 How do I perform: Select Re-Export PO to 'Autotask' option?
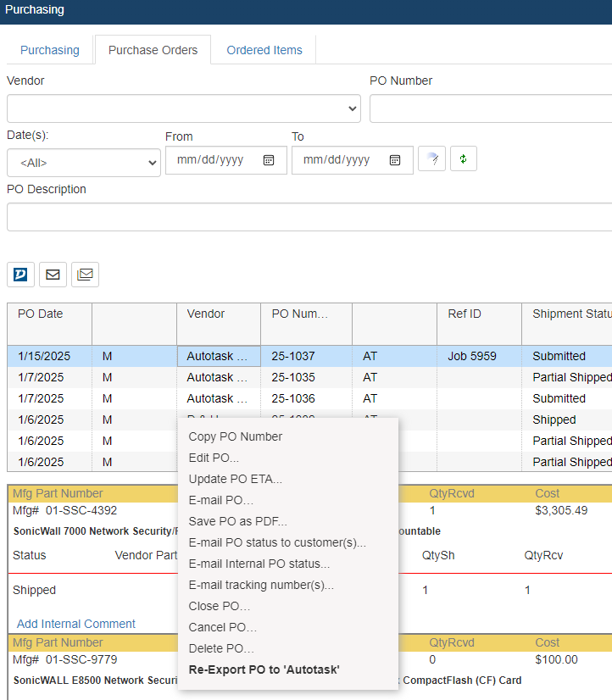(x=264, y=669)
